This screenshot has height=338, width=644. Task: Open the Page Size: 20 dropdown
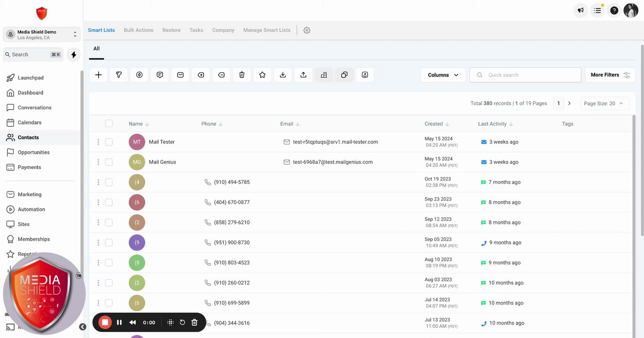pyautogui.click(x=605, y=103)
